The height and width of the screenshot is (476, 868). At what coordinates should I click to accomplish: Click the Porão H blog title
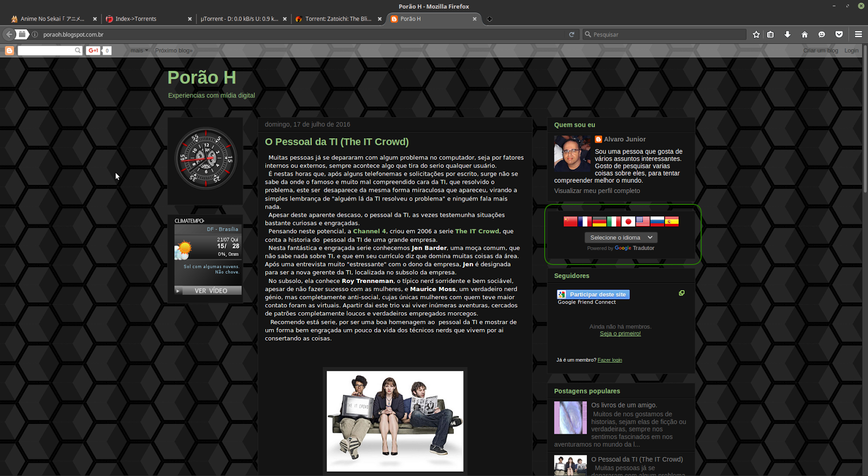coord(202,78)
